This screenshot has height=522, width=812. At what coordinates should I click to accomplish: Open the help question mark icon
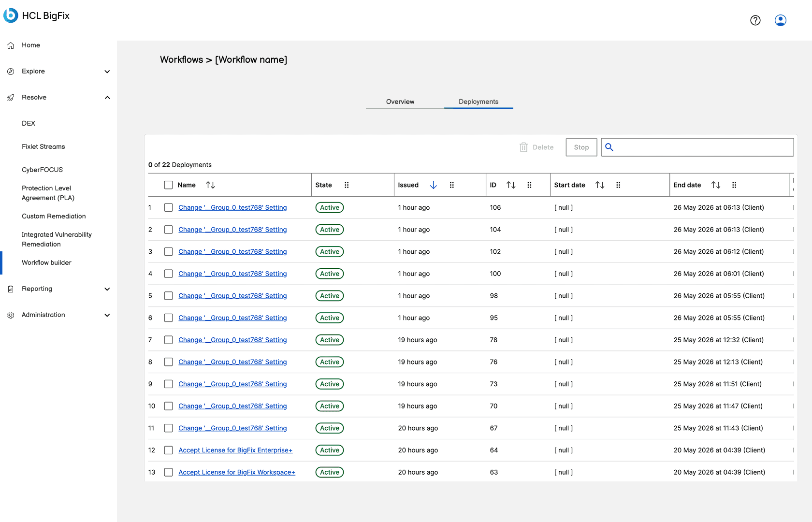[755, 20]
